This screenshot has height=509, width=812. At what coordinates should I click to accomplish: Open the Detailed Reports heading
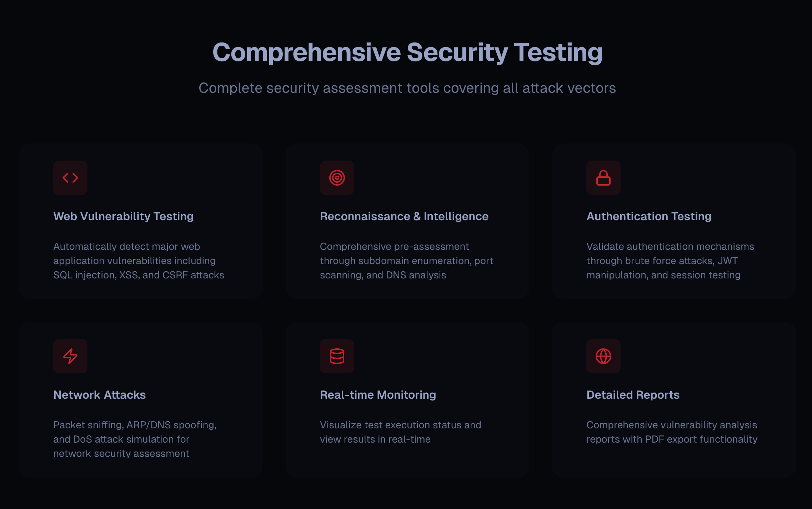(633, 395)
